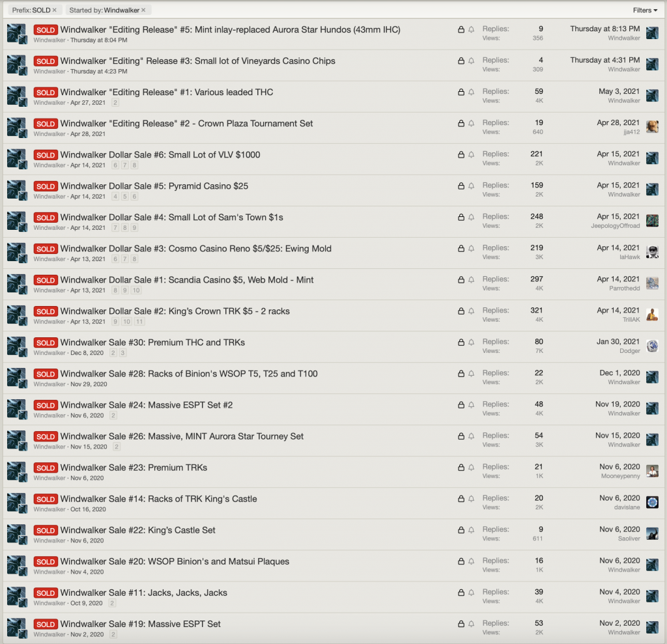Click thread starter avatar for Jacks, Jacks, Jacks
Viewport: 667px width, 644px height.
click(16, 596)
